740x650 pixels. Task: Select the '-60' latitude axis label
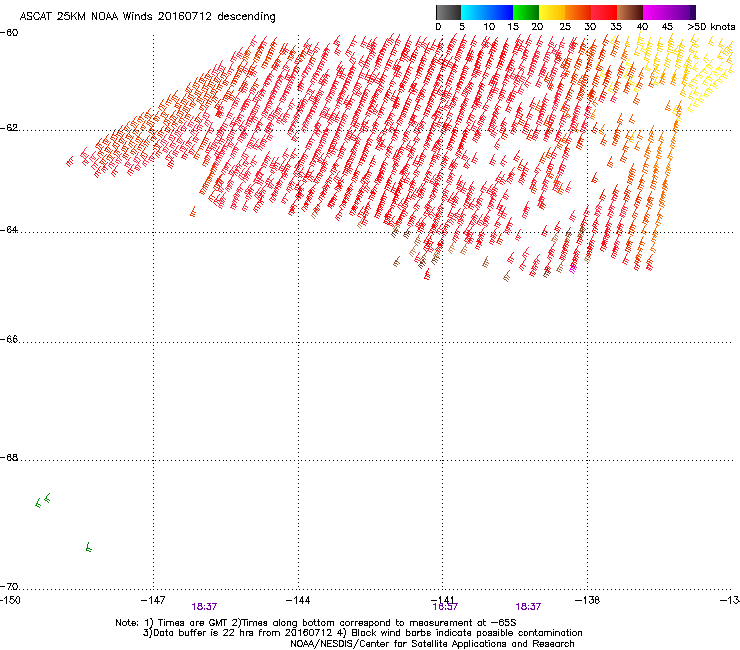click(9, 33)
